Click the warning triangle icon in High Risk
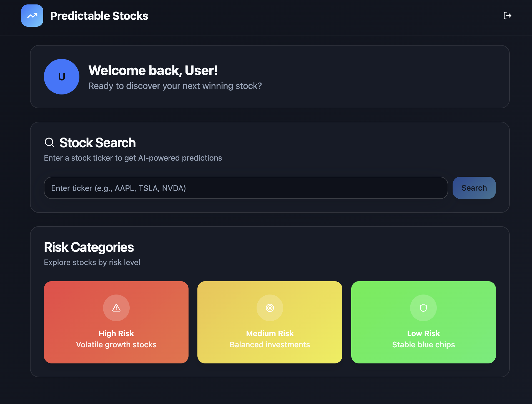The height and width of the screenshot is (404, 532). [x=116, y=308]
